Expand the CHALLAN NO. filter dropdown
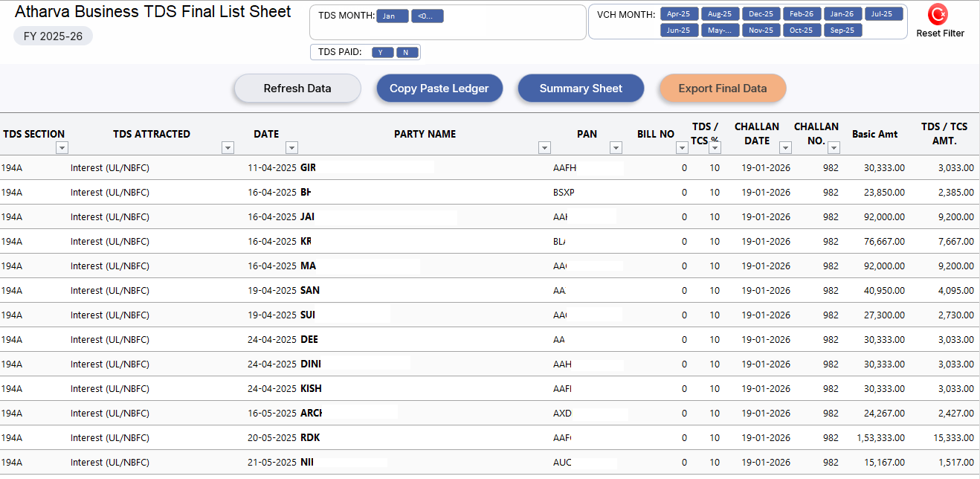This screenshot has height=479, width=980. pyautogui.click(x=834, y=147)
